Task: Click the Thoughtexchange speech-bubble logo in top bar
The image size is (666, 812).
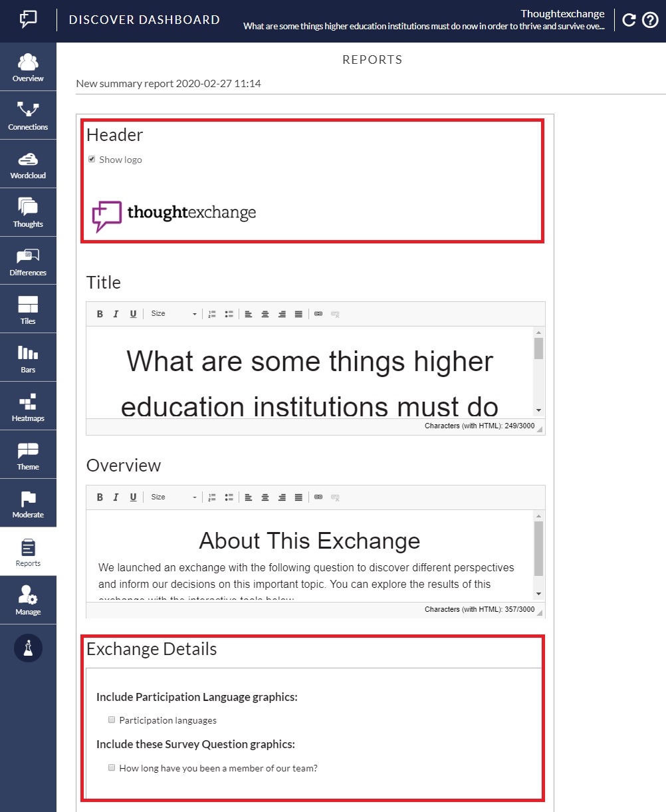Action: click(28, 19)
